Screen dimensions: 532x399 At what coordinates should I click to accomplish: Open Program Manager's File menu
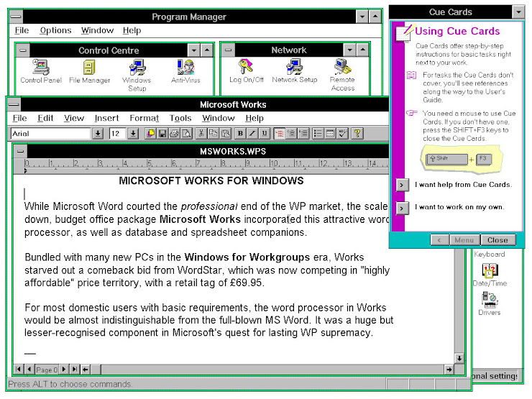[x=22, y=30]
